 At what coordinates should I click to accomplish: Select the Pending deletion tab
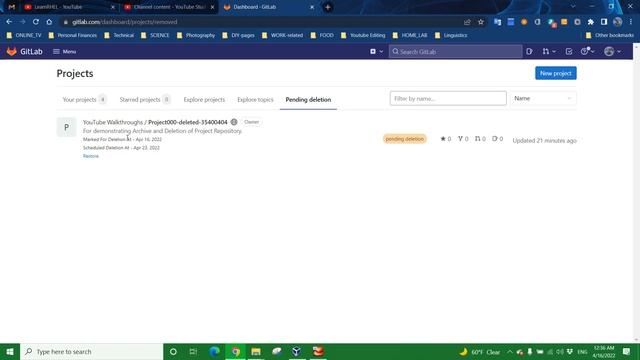click(308, 100)
